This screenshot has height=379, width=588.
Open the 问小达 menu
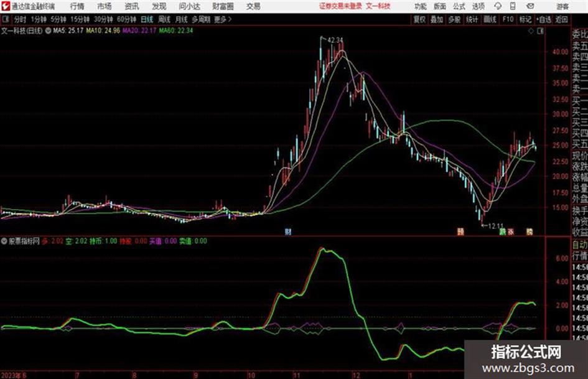click(189, 6)
